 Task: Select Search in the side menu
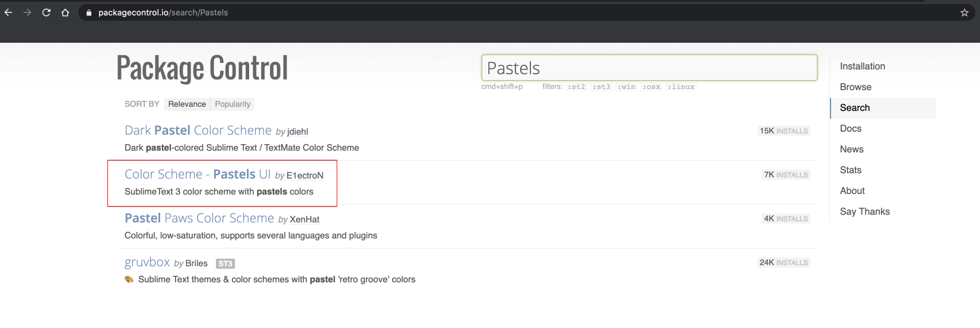[855, 108]
